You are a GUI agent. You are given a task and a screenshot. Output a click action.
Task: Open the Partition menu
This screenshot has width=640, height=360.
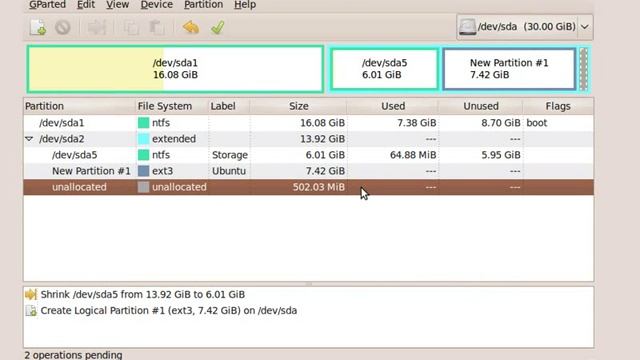coord(203,5)
